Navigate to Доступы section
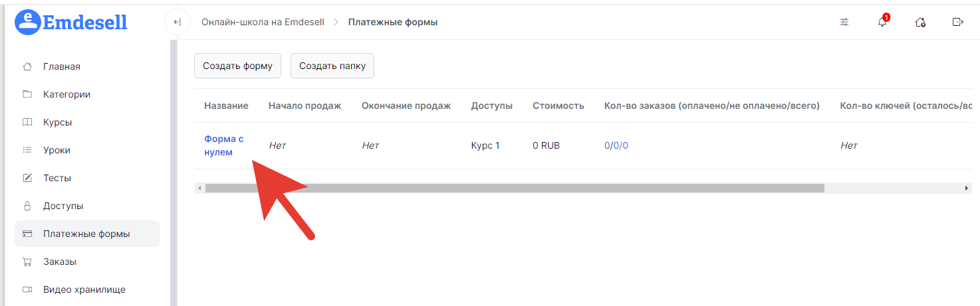Viewport: 980px width, 306px height. pyautogui.click(x=63, y=206)
